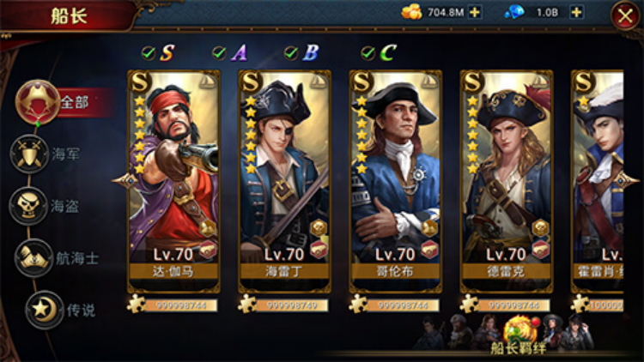Image resolution: width=644 pixels, height=362 pixels.
Task: Toggle the C rank filter checkbox
Action: click(368, 52)
